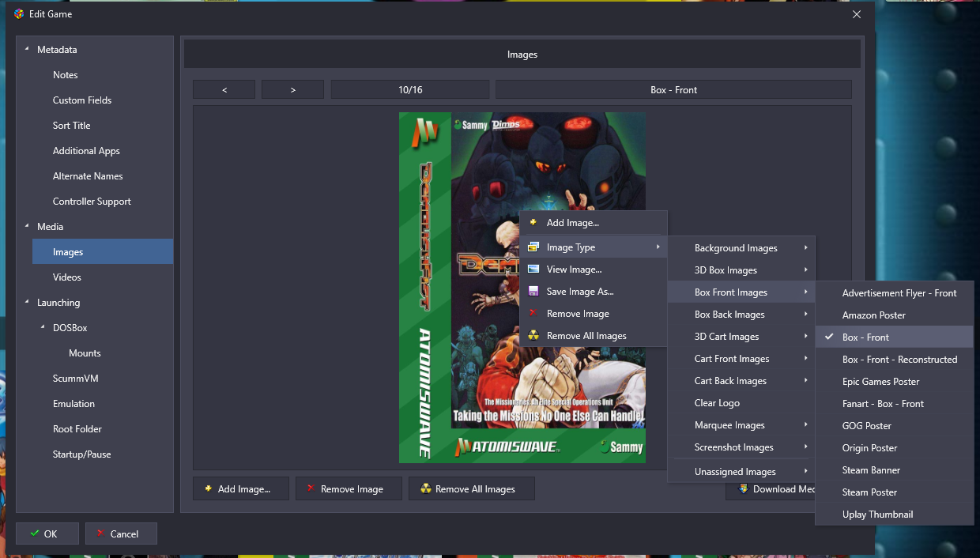This screenshot has height=558, width=980.
Task: Click the Add Image icon on the bottom button
Action: pyautogui.click(x=208, y=488)
